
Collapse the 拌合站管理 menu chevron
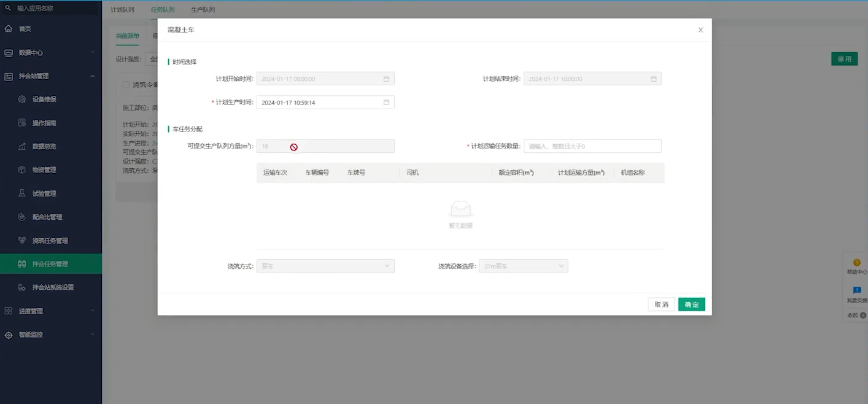point(93,76)
